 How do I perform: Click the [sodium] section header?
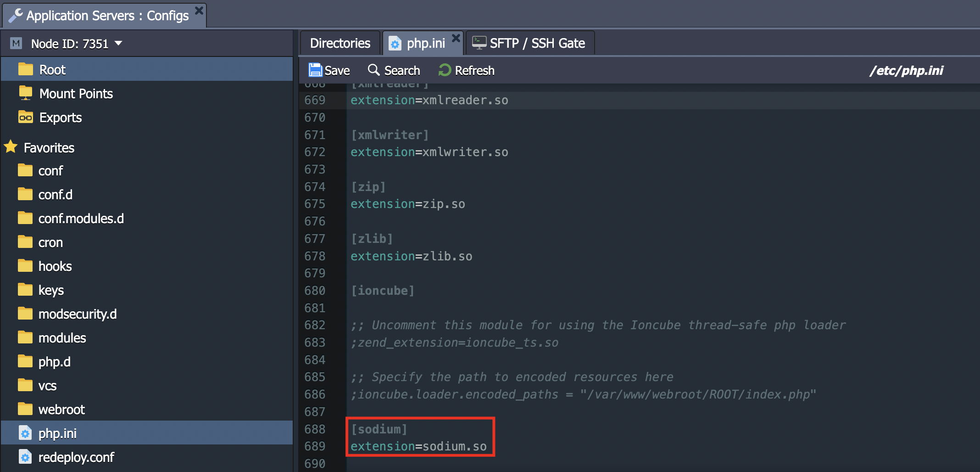tap(379, 429)
